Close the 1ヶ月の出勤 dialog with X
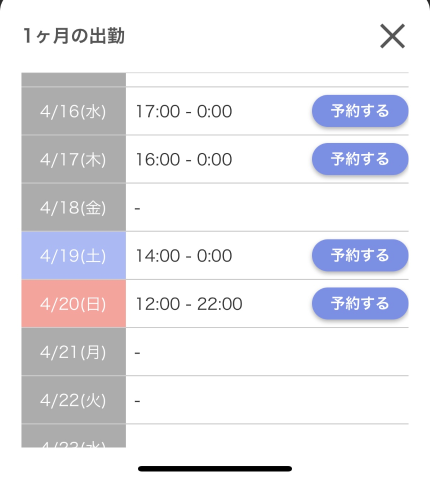Image resolution: width=430 pixels, height=480 pixels. [392, 36]
